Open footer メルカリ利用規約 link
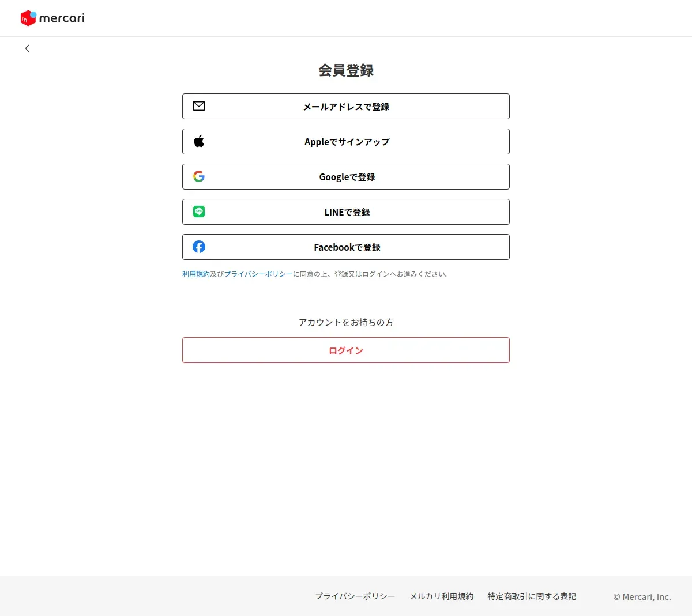 442,596
